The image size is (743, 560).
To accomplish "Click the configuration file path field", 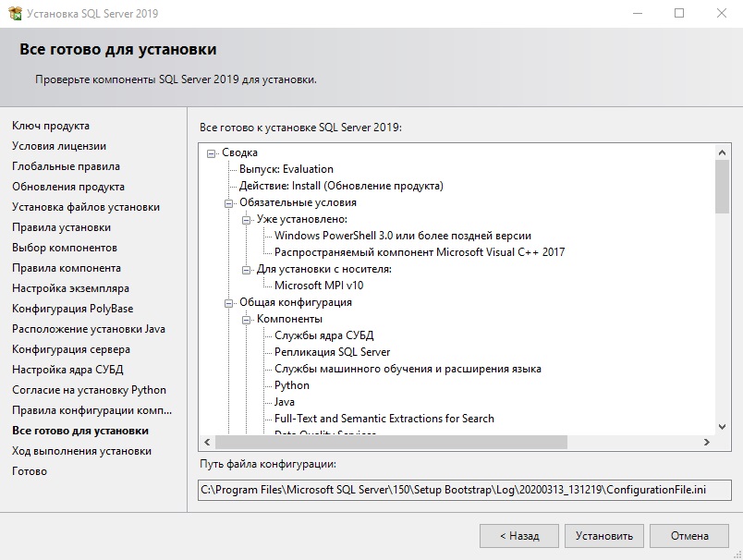I will [464, 490].
